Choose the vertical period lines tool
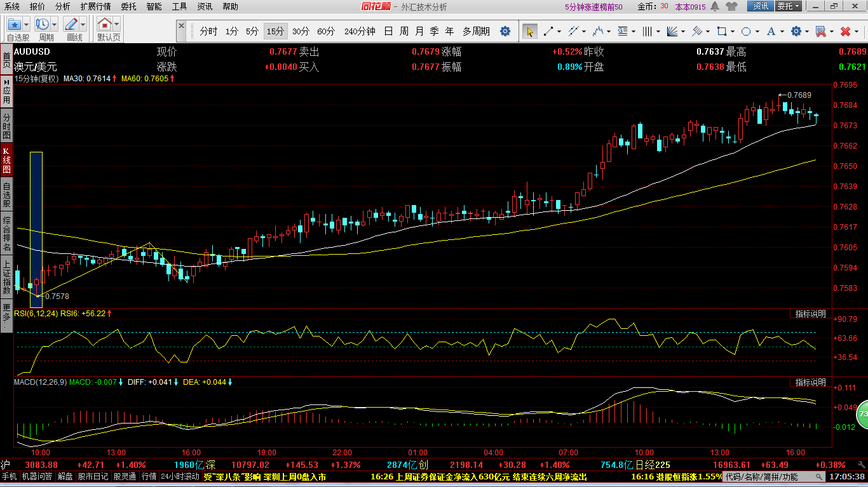The width and height of the screenshot is (868, 487). tap(648, 31)
